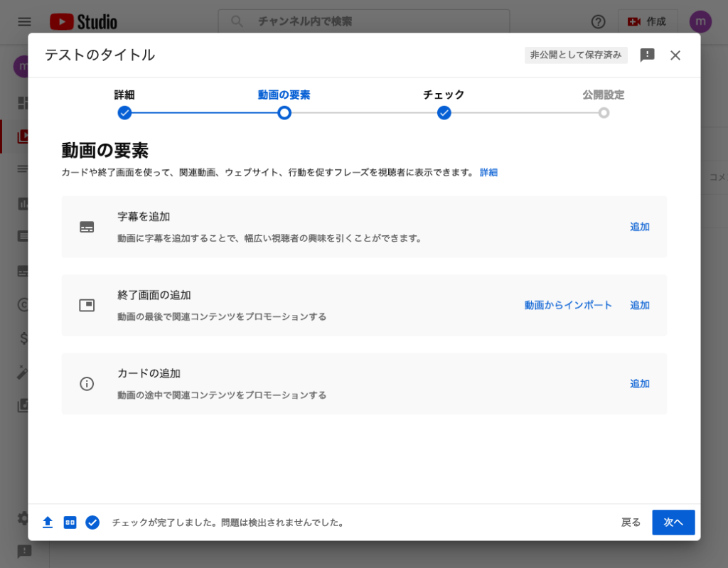Viewport: 728px width, 568px height.
Task: Open the 作成 create button in the top bar
Action: tap(648, 21)
